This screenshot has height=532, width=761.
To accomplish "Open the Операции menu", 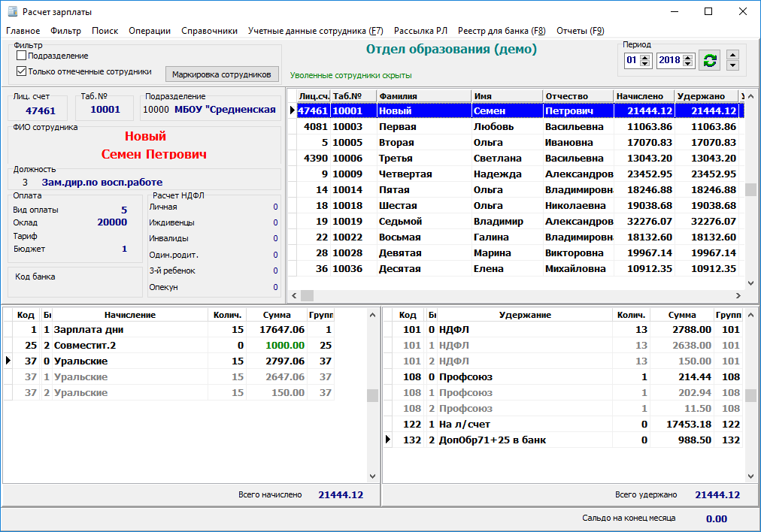I will tap(150, 31).
